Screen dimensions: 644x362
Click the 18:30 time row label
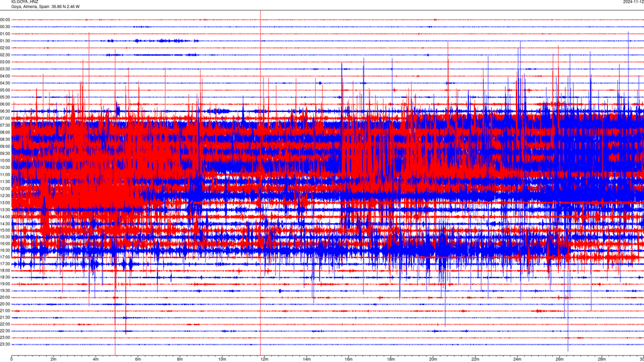pos(5,278)
